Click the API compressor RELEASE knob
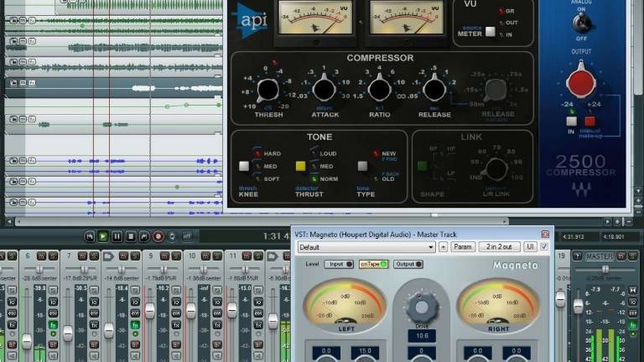 pos(434,89)
